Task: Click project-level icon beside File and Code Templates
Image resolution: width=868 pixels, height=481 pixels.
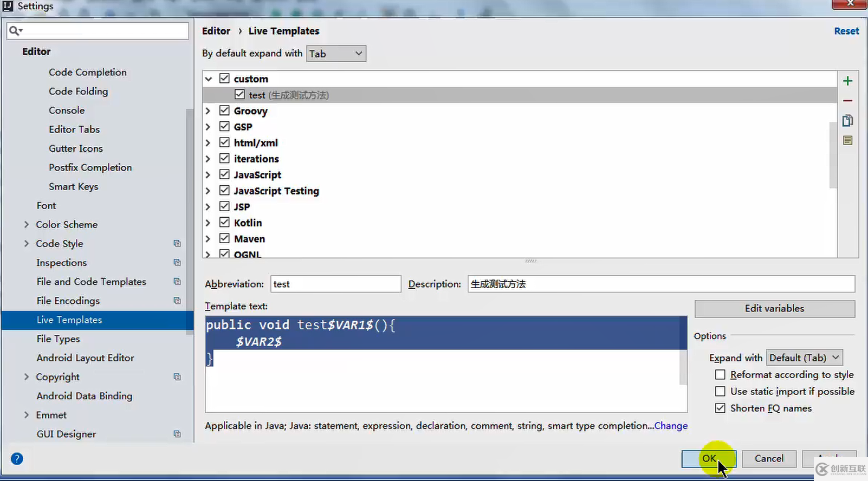Action: pyautogui.click(x=177, y=282)
